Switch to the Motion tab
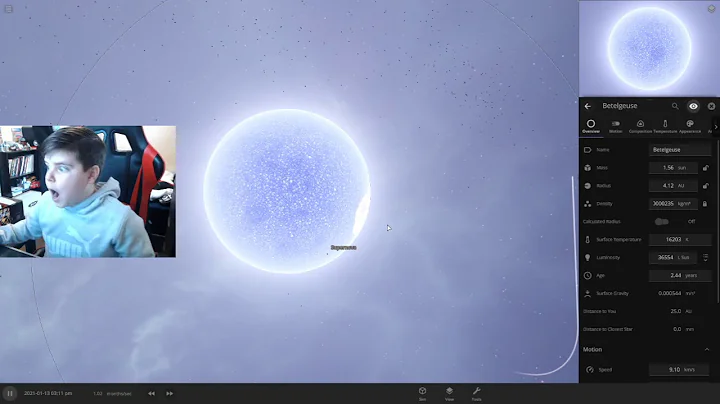This screenshot has height=404, width=720. (x=615, y=126)
